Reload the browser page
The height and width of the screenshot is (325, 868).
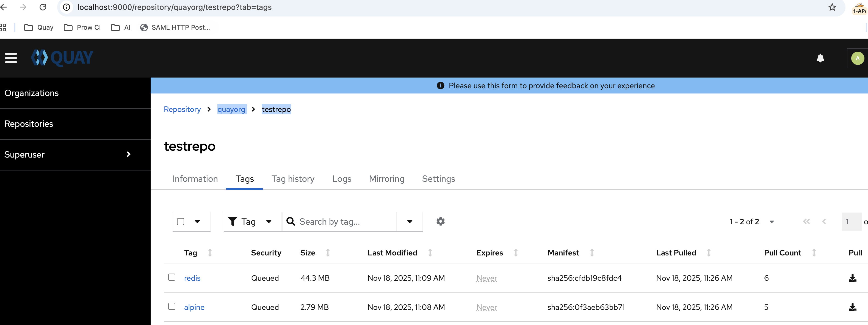[43, 7]
